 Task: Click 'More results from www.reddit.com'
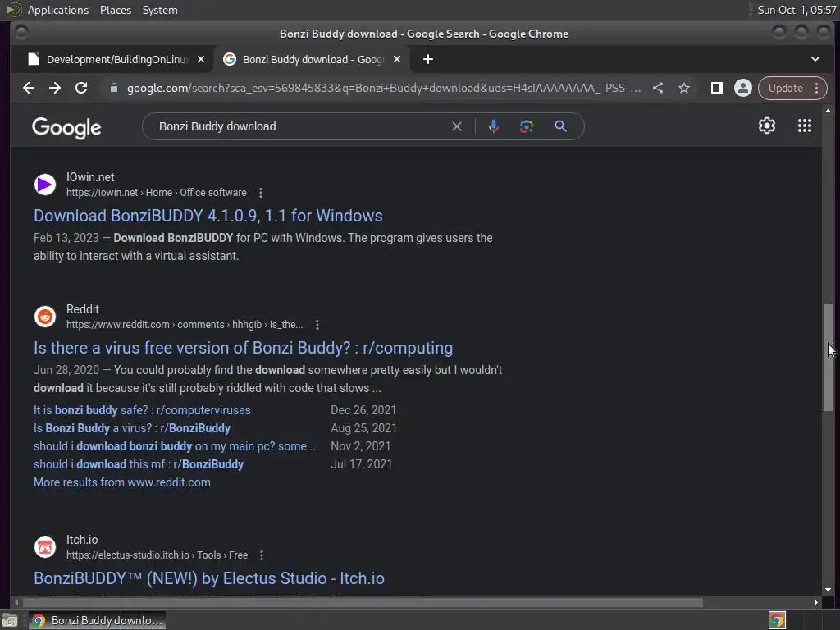click(x=122, y=482)
